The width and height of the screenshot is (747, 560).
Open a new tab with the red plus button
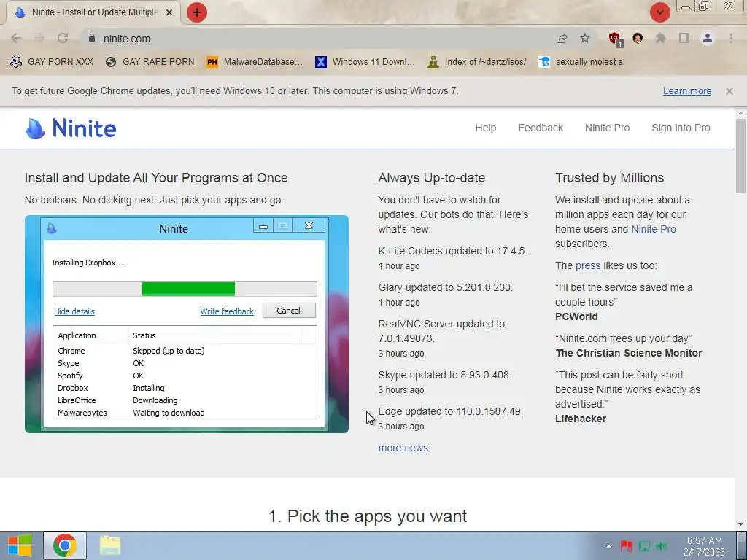197,12
